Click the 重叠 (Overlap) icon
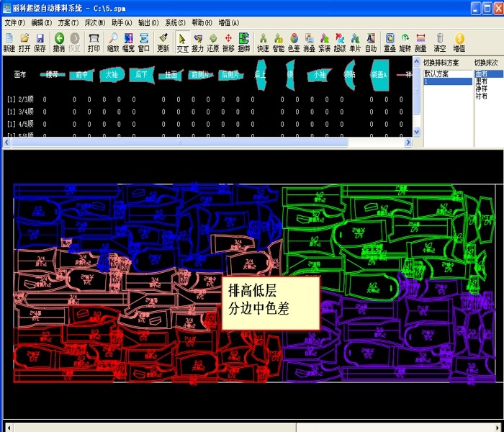This screenshot has height=432, width=504. pos(390,42)
